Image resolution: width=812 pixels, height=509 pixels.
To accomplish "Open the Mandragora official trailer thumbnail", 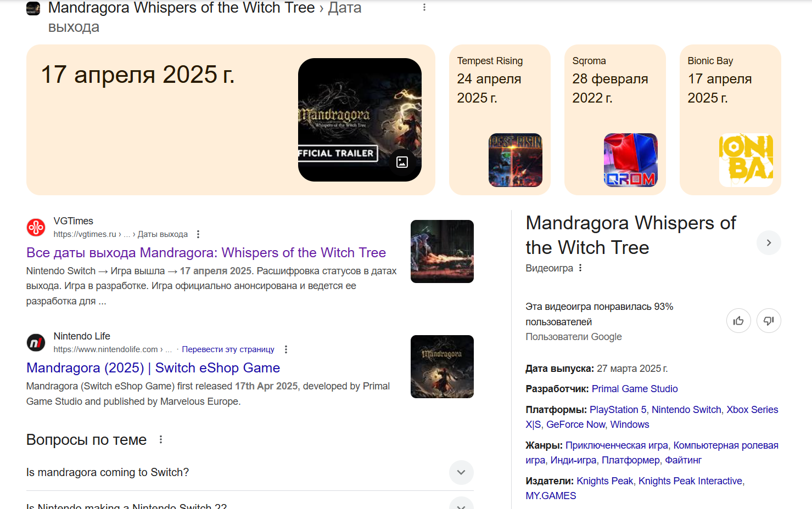I will point(360,120).
